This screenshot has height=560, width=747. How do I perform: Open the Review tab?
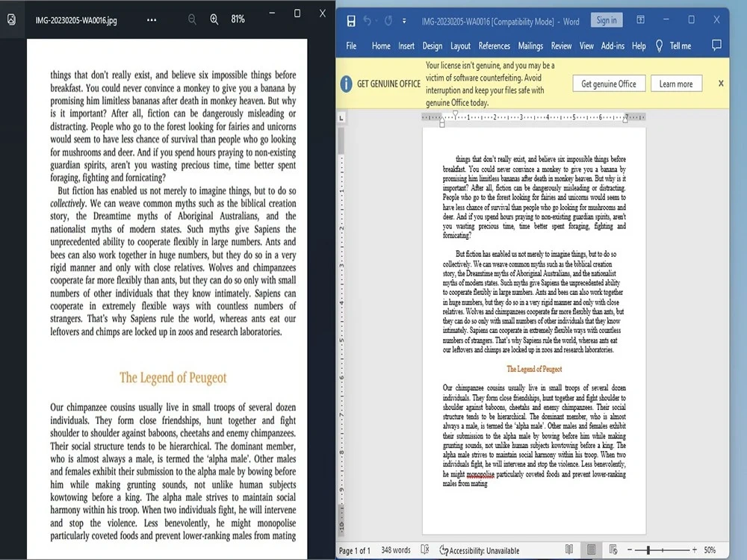(x=561, y=46)
